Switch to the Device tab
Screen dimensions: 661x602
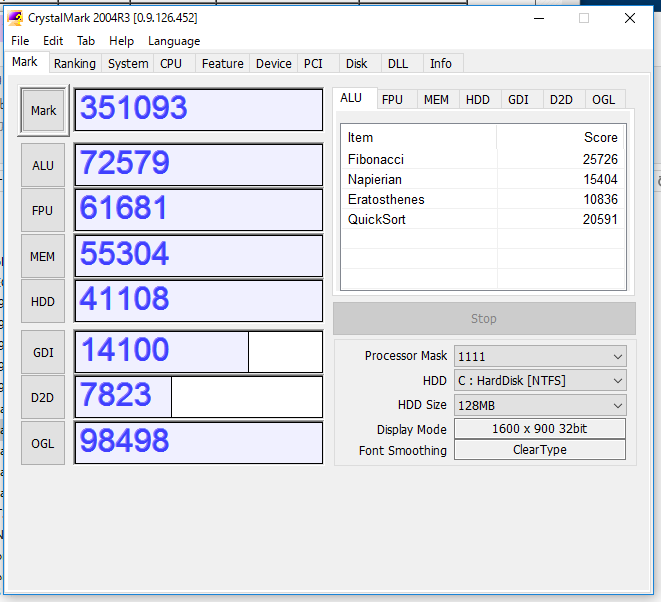tap(274, 64)
